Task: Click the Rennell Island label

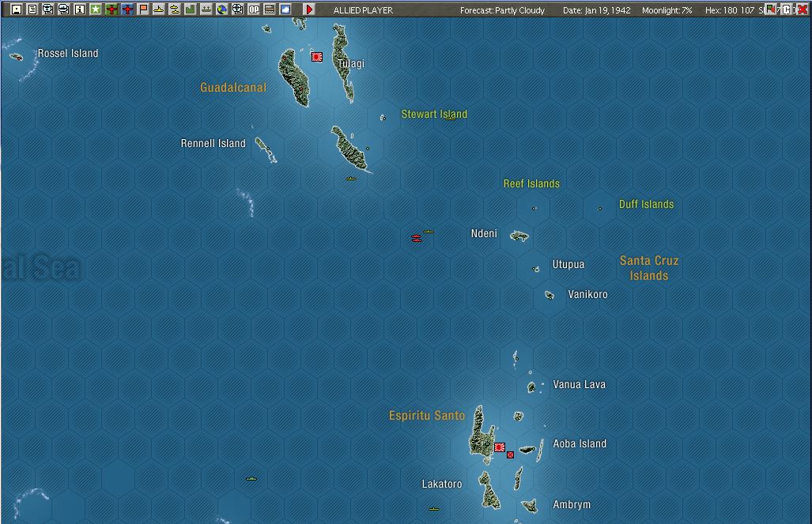Action: tap(213, 143)
